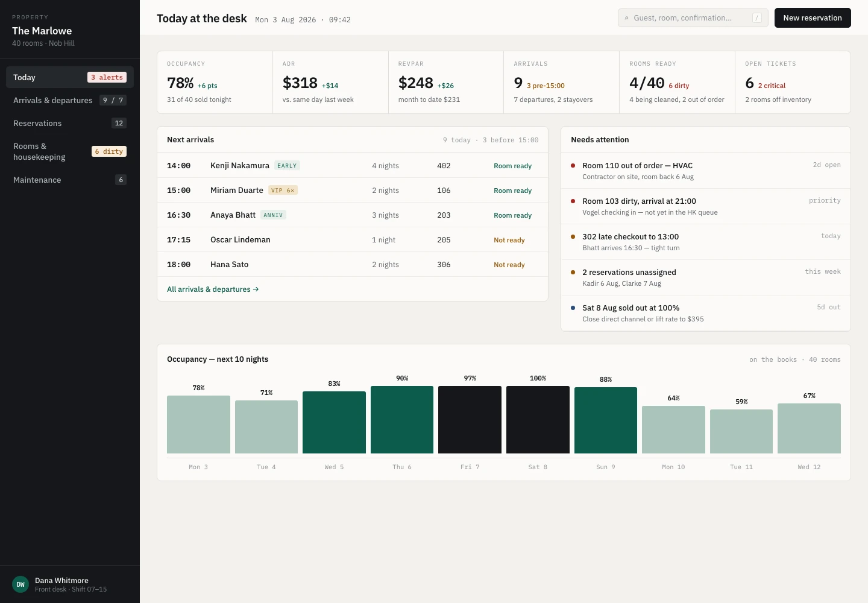
Task: Open the Room 103 dirty alert
Action: 706,206
